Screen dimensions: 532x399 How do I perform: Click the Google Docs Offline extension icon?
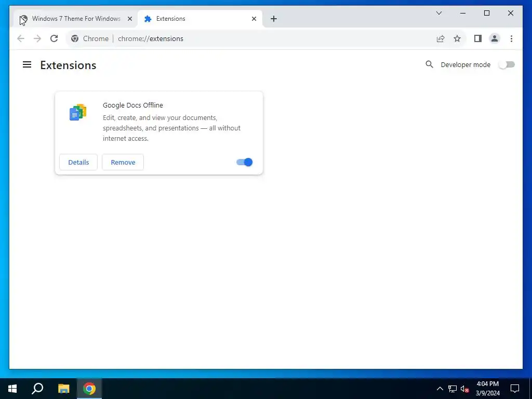pyautogui.click(x=78, y=112)
